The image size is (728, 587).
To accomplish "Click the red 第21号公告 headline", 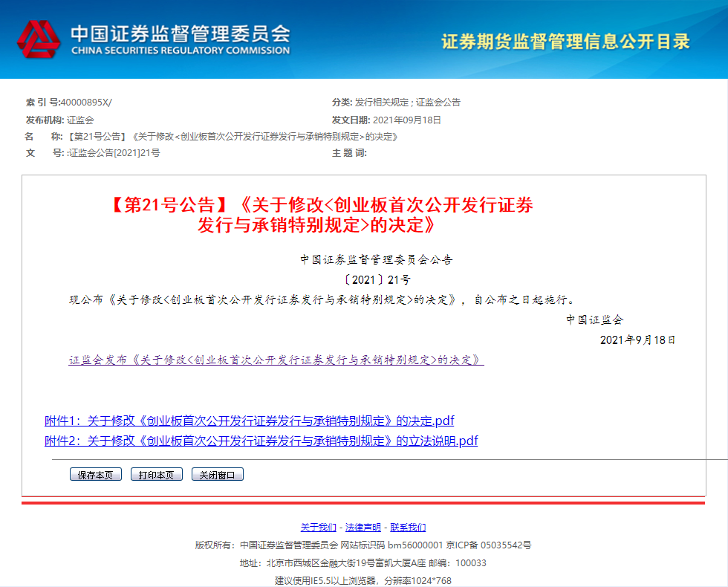I will point(321,215).
